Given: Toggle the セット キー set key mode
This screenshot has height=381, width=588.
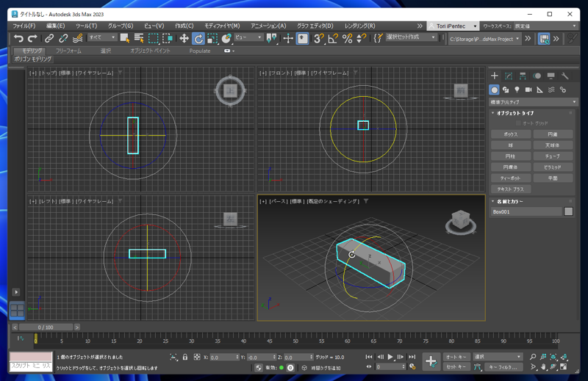Looking at the screenshot, I should point(456,367).
